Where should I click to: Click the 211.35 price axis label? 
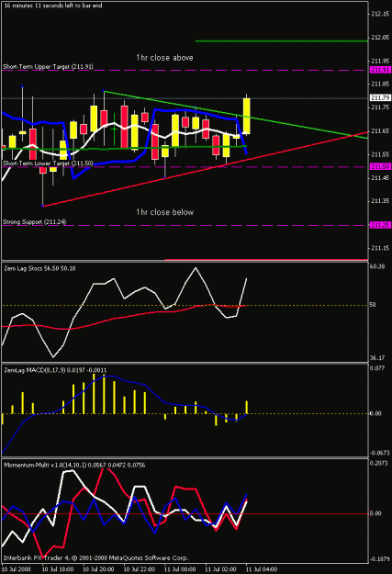[380, 201]
